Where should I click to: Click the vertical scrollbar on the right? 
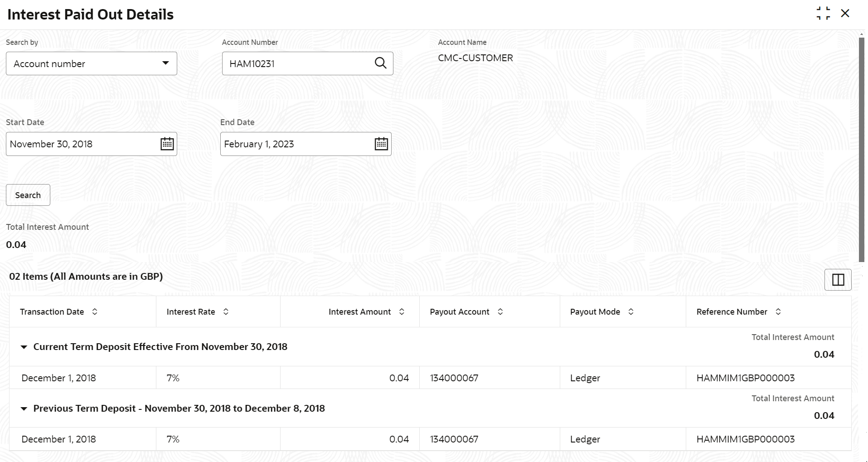pos(862,150)
